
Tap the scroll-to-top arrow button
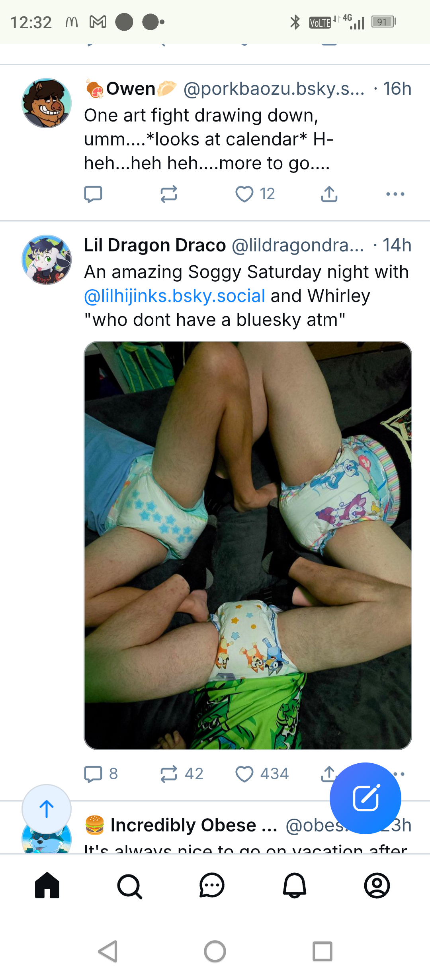click(47, 809)
